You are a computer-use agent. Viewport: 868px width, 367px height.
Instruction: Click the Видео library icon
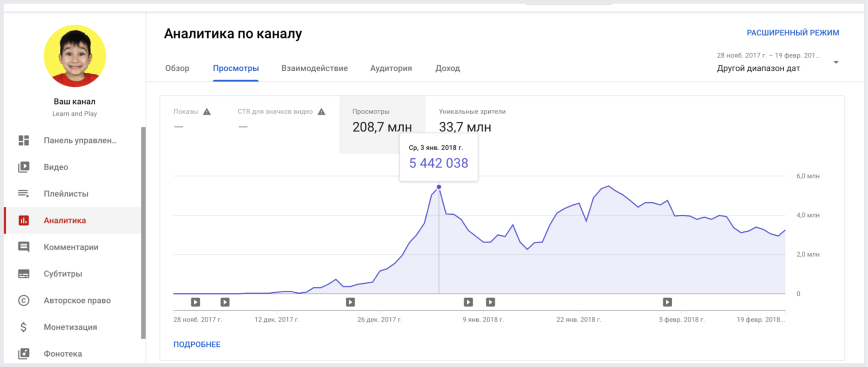(x=24, y=167)
